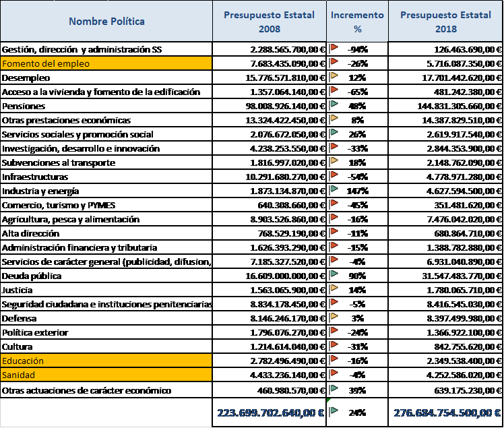
Task: Select the Presupuesto Estatal 2008 header
Action: pos(269,22)
